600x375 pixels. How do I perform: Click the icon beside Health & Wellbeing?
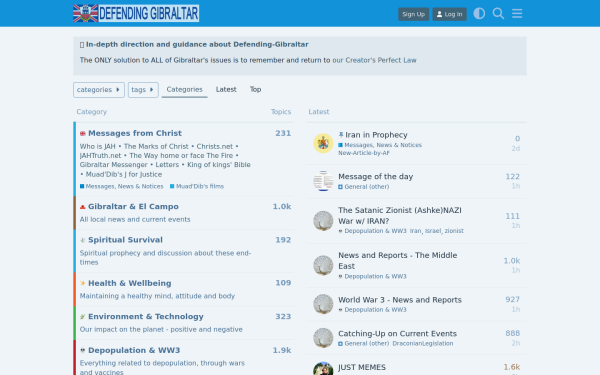[83, 284]
